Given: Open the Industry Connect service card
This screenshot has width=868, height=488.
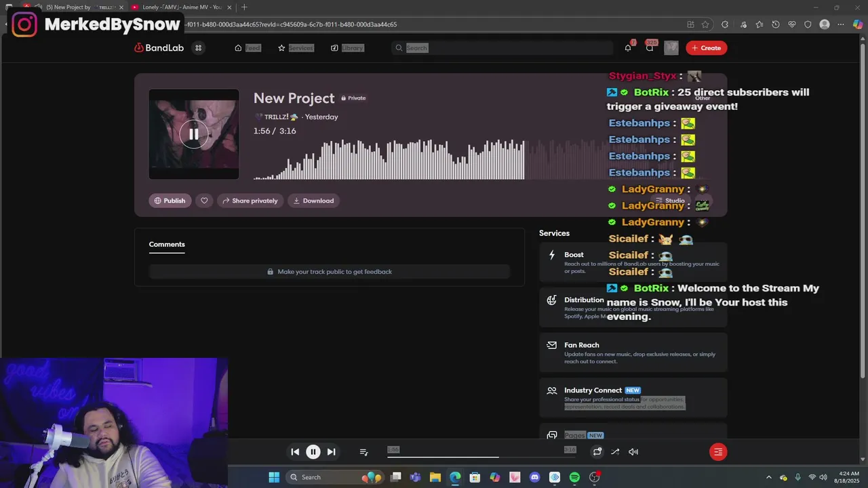Looking at the screenshot, I should click(633, 398).
